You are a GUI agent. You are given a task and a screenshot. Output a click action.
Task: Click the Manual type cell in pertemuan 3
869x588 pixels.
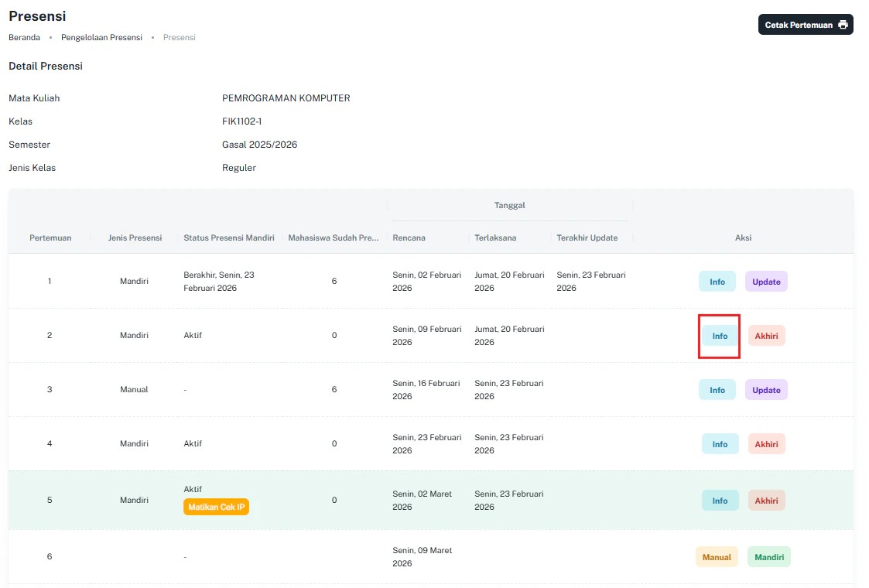pos(134,390)
